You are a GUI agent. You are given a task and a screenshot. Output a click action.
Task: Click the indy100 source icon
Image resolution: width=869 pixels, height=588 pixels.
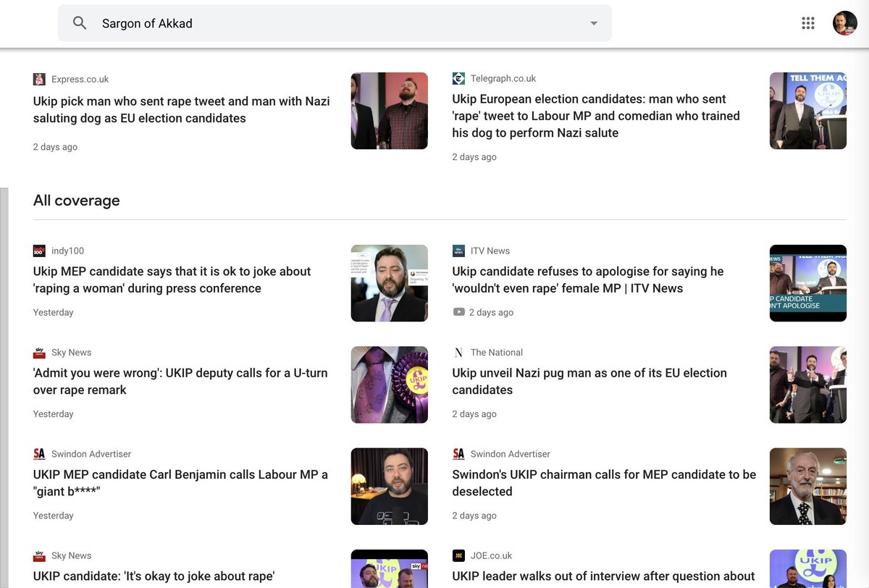pyautogui.click(x=39, y=251)
